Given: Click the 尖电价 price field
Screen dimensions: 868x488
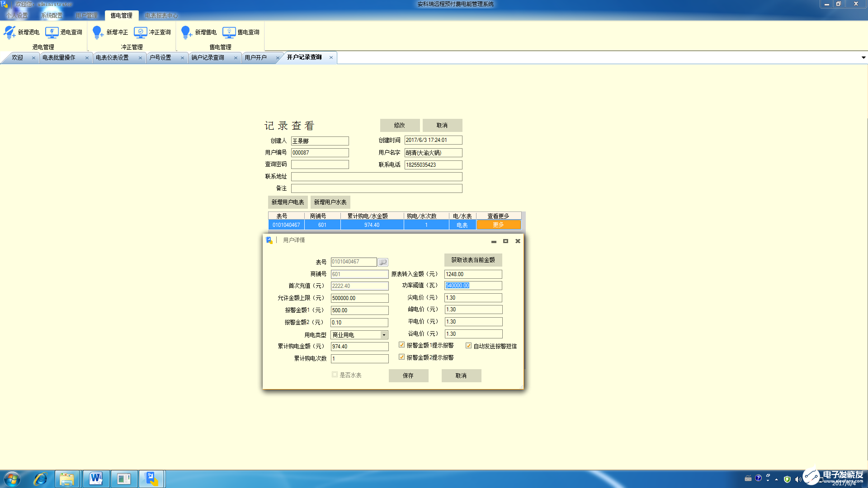Looking at the screenshot, I should (473, 298).
